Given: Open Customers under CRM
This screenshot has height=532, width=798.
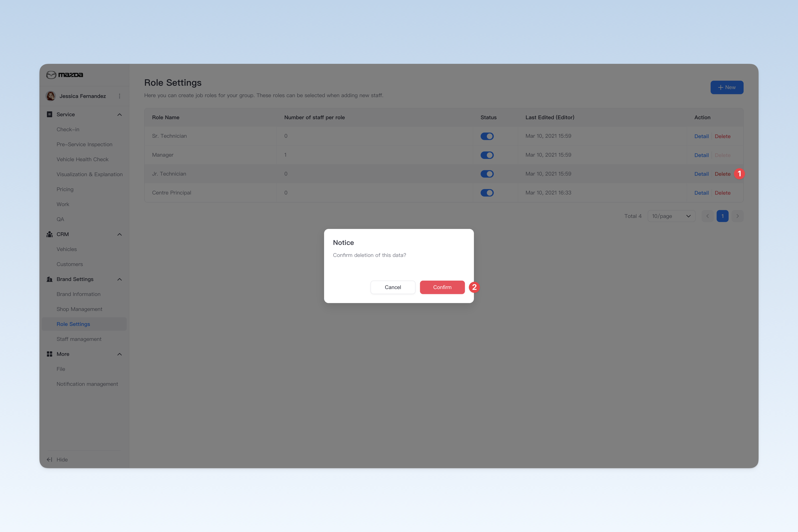Looking at the screenshot, I should point(70,264).
